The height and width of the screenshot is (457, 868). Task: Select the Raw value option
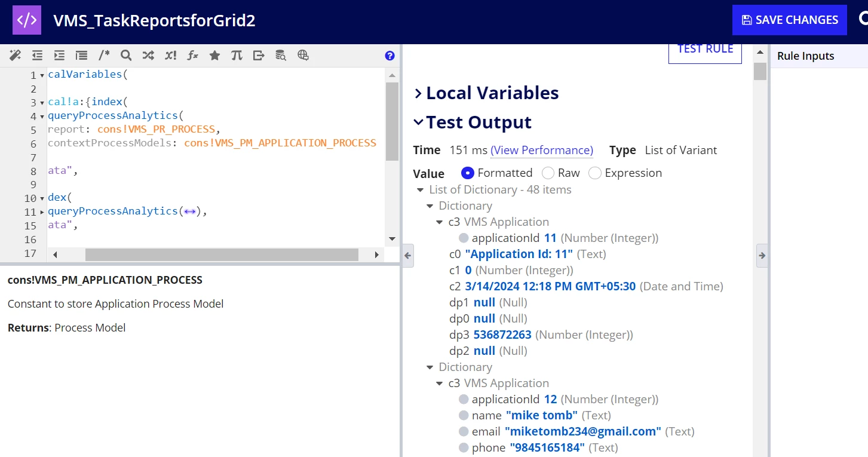click(x=548, y=173)
